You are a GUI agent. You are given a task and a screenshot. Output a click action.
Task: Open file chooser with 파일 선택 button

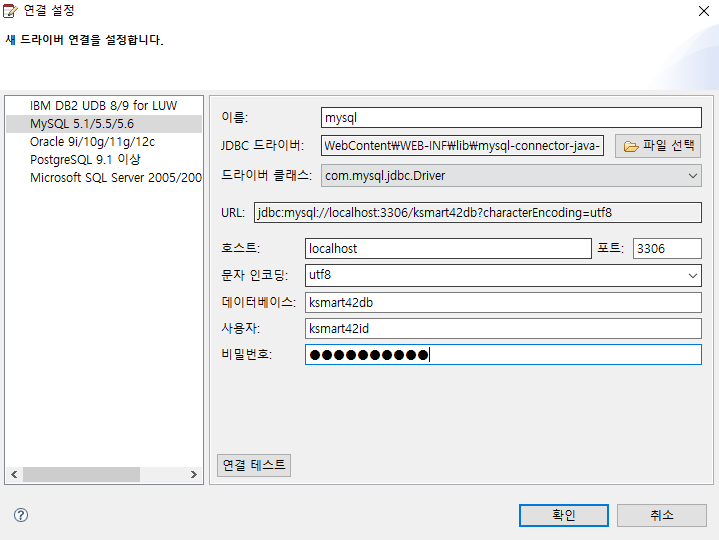658,146
